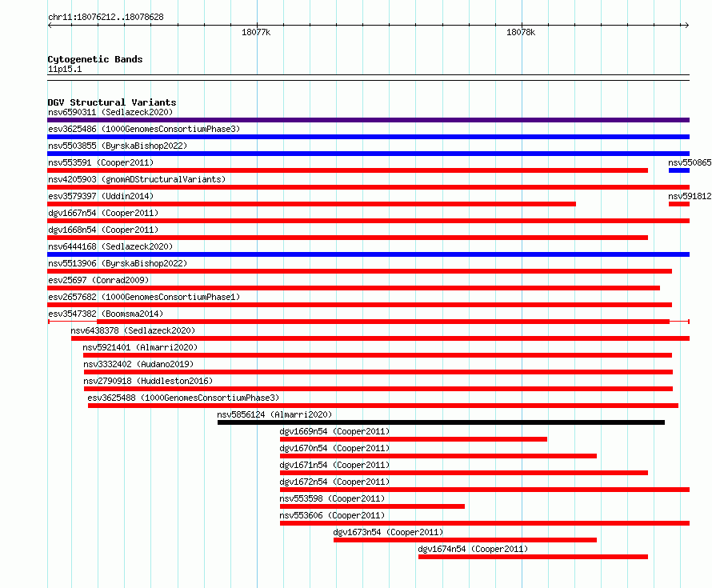
Task: Click the red bar under nsv553598
Action: click(372, 506)
